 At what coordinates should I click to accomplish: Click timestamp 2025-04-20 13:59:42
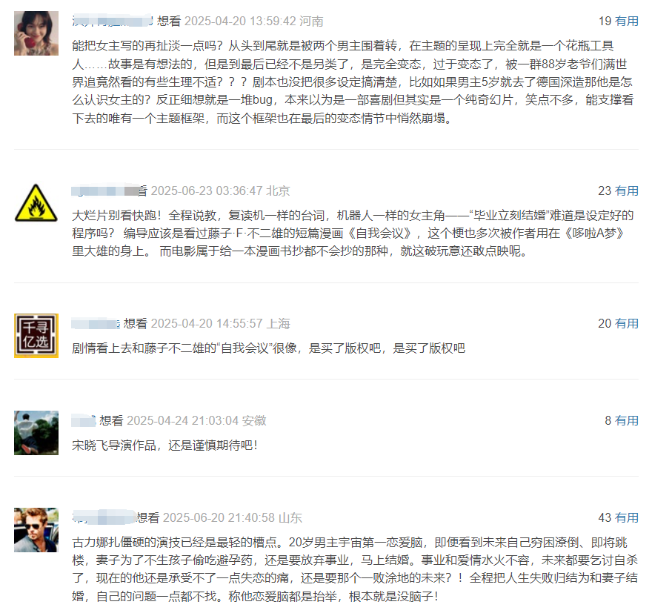click(x=240, y=21)
